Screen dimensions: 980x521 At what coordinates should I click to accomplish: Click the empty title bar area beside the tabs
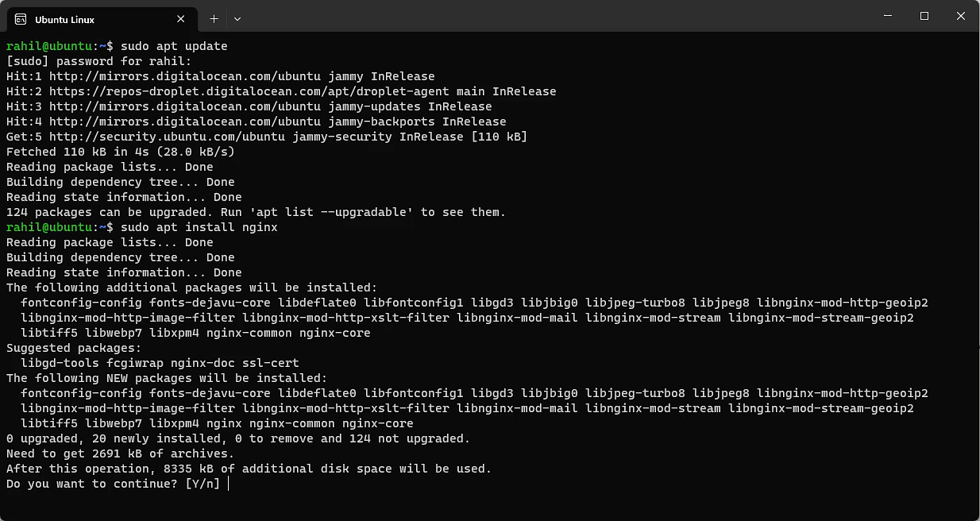556,16
